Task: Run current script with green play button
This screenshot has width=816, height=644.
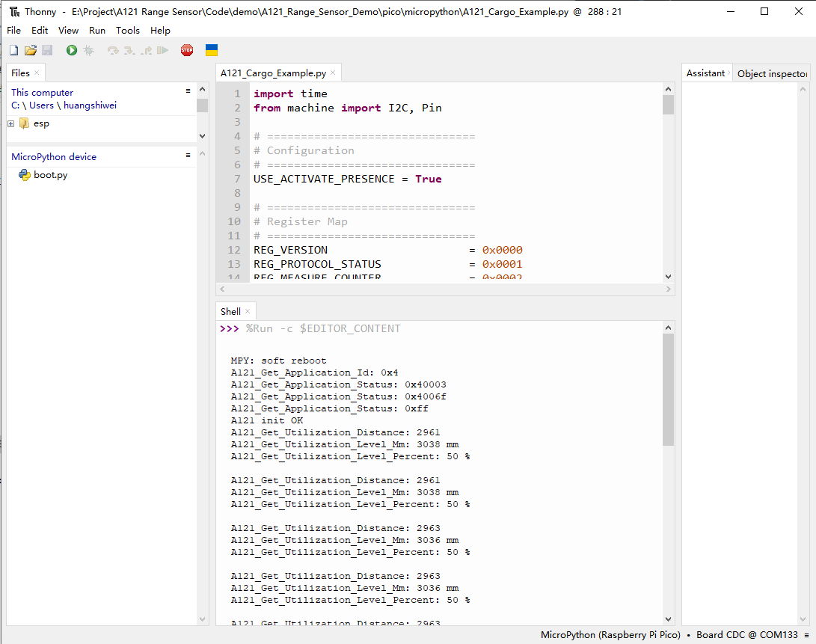Action: [x=72, y=51]
